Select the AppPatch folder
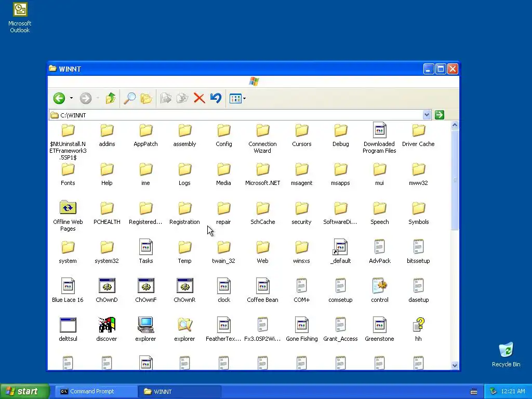Screen dimensions: 532x399 (x=145, y=136)
